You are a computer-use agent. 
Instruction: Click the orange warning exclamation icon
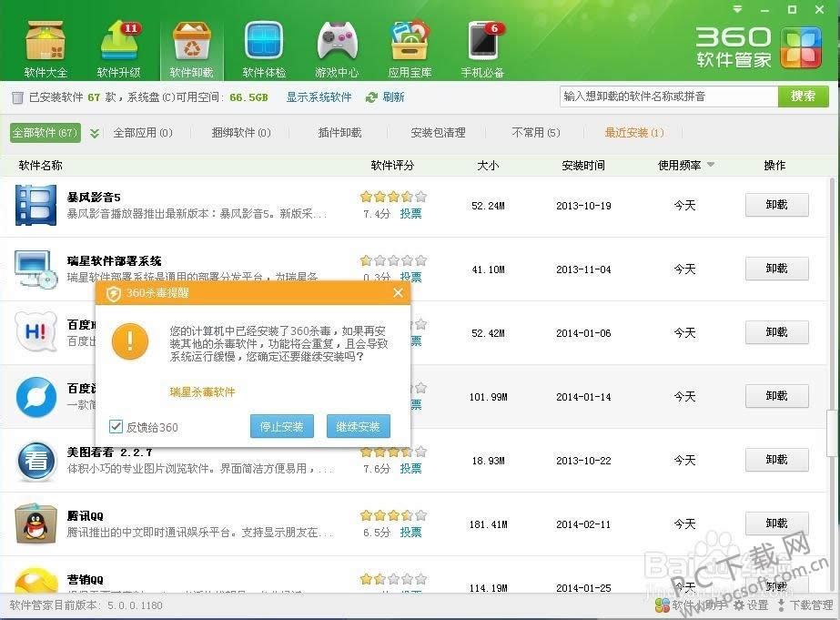[129, 341]
